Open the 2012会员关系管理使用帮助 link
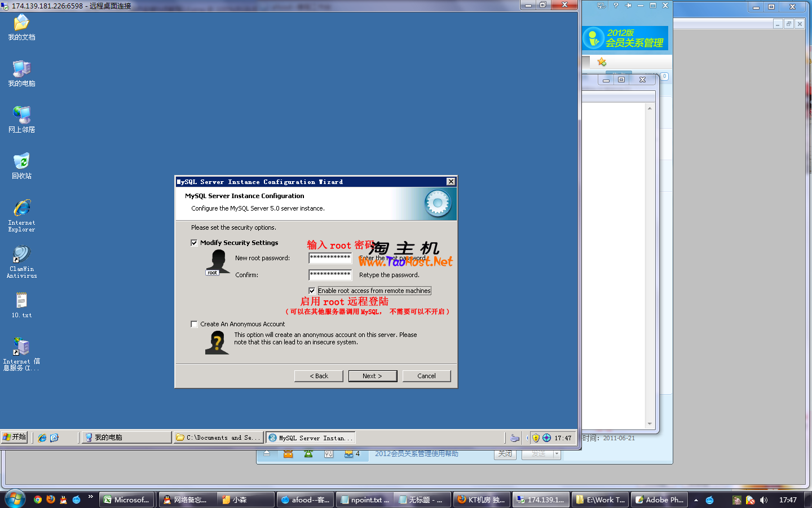This screenshot has height=508, width=812. 417,454
